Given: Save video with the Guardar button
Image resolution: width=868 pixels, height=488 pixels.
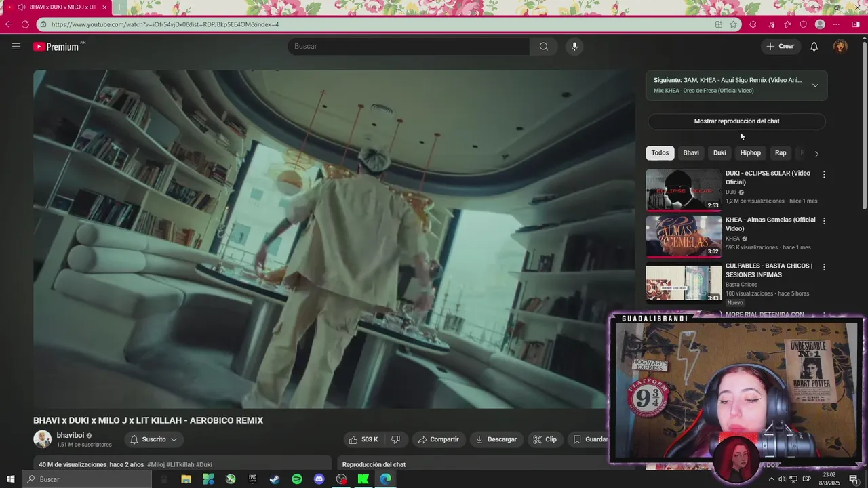Looking at the screenshot, I should point(590,439).
